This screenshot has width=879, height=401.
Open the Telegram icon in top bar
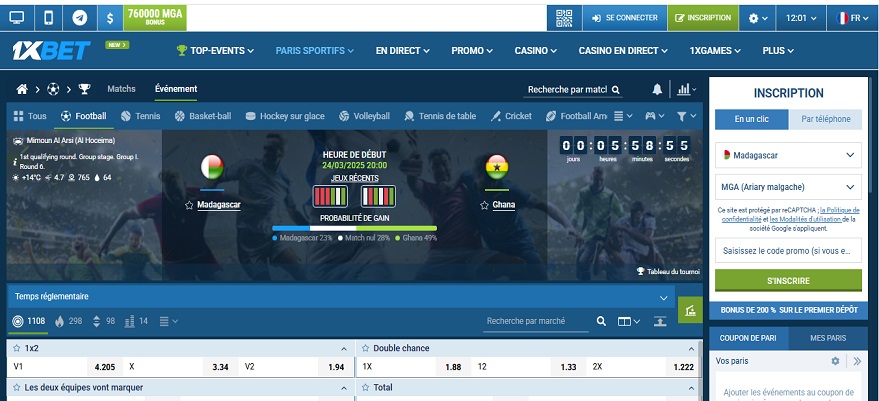[x=80, y=18]
